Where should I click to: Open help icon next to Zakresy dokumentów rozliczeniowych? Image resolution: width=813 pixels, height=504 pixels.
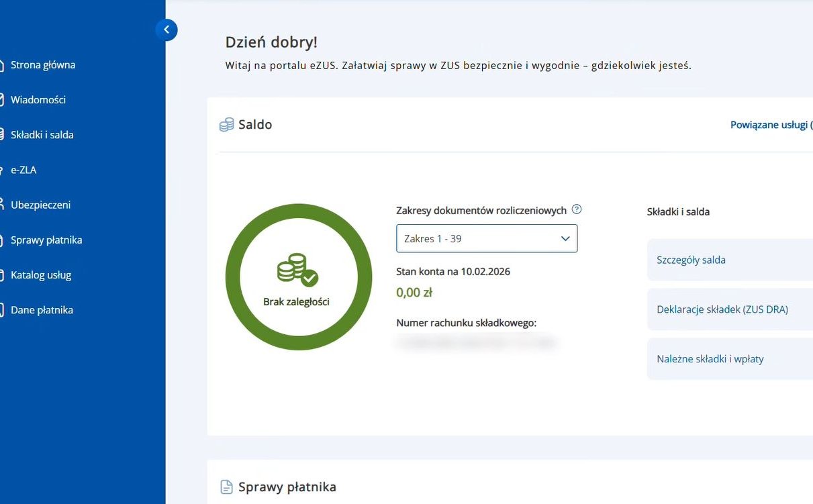576,209
